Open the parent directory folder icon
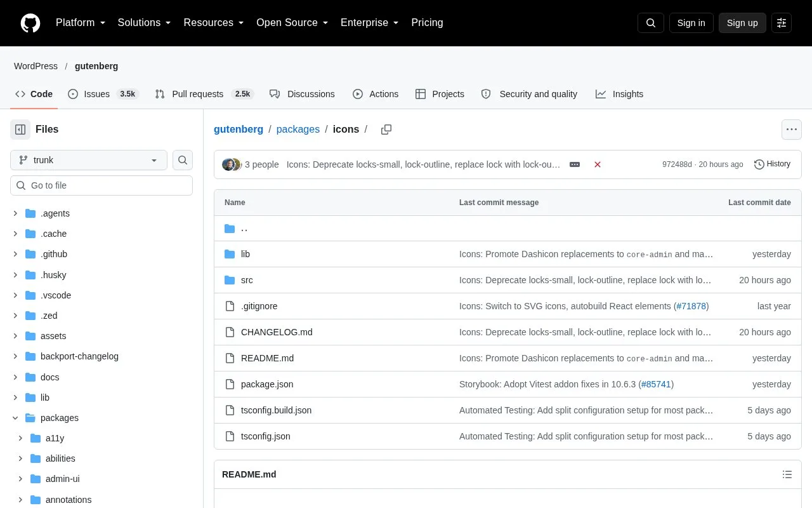Image resolution: width=812 pixels, height=508 pixels. pos(230,229)
